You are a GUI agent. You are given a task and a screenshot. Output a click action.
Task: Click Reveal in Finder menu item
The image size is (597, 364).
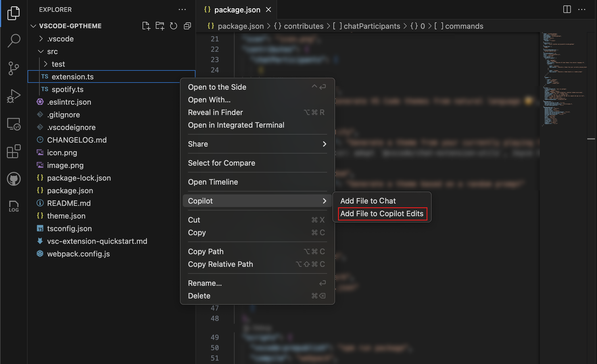point(215,112)
